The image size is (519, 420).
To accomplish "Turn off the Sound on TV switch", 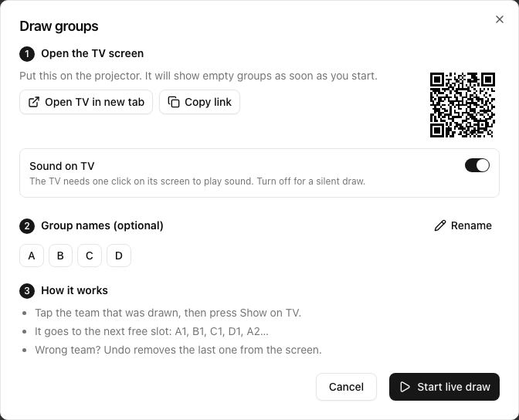I will (477, 165).
